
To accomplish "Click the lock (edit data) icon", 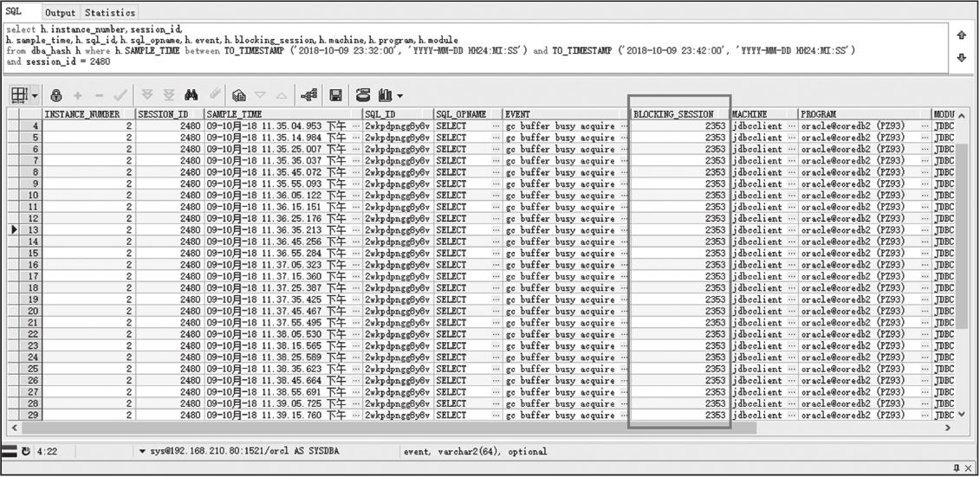I will click(x=56, y=95).
